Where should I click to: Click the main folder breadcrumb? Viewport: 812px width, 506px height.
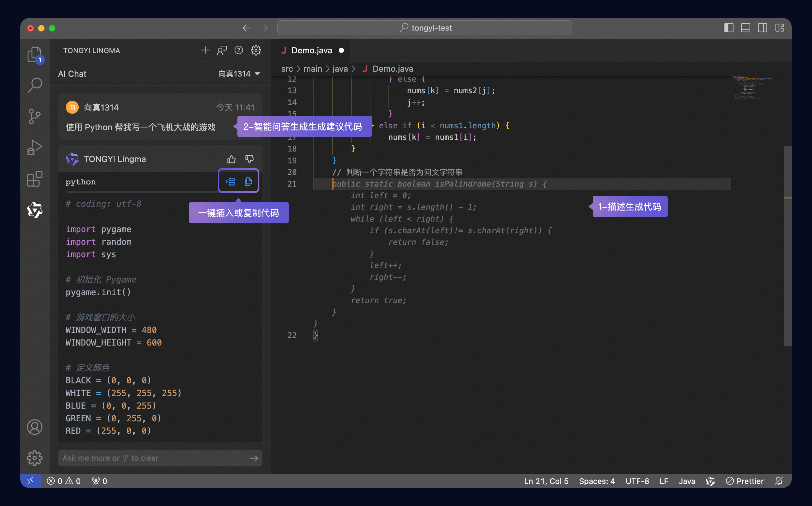(313, 69)
